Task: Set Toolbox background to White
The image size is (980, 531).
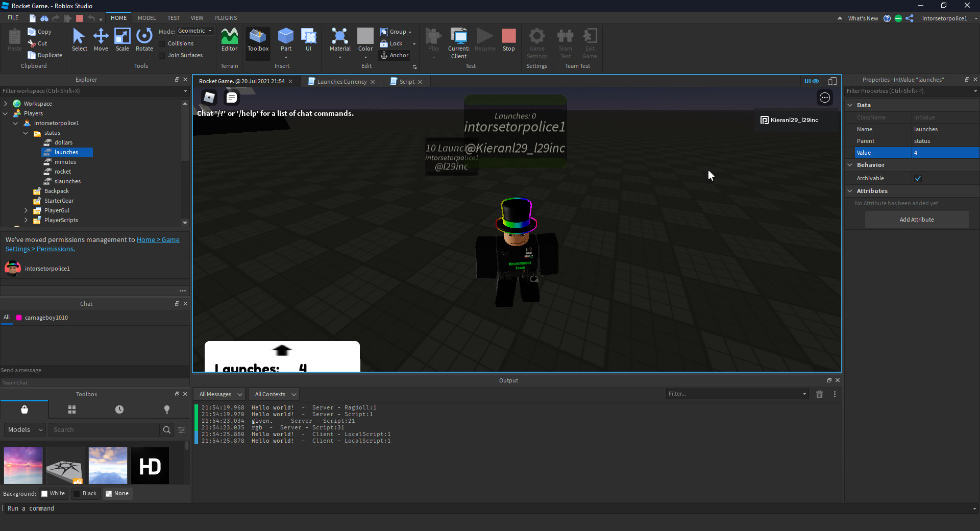Action: click(53, 494)
